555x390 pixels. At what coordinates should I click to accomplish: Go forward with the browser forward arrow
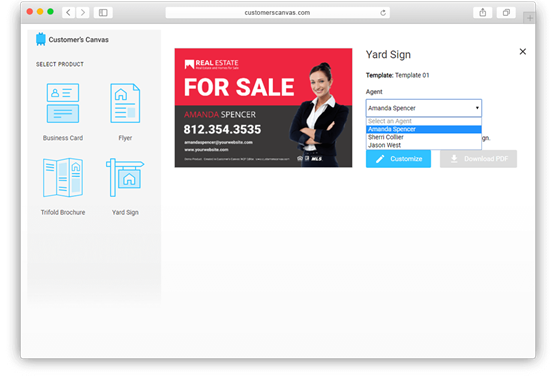point(83,13)
